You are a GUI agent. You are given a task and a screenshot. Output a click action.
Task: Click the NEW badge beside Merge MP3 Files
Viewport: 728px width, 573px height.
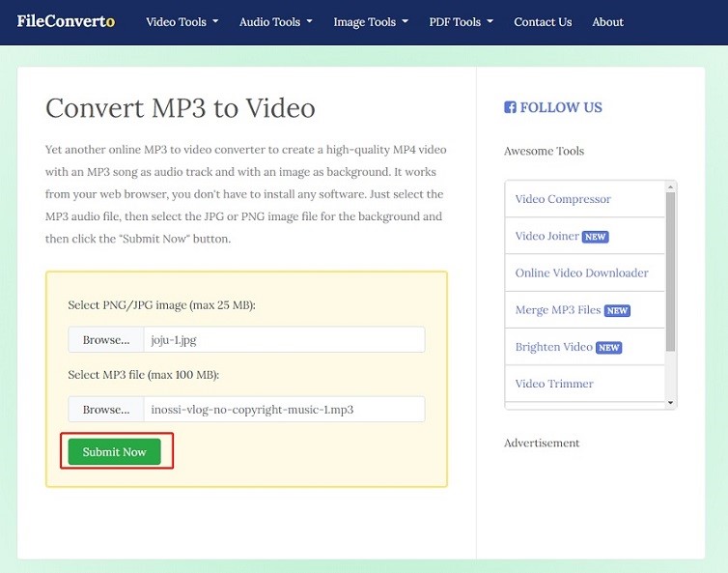(617, 311)
